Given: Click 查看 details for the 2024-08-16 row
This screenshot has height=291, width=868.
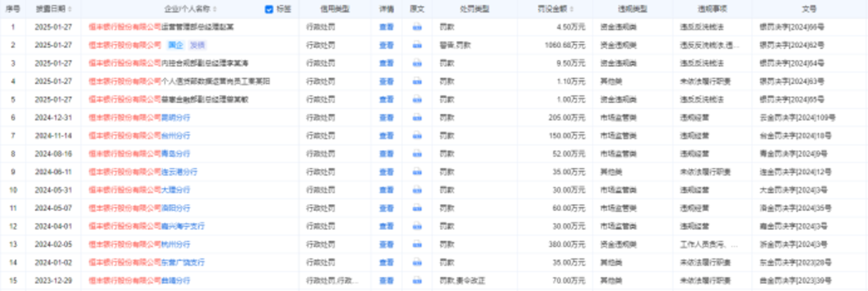Looking at the screenshot, I should [386, 154].
